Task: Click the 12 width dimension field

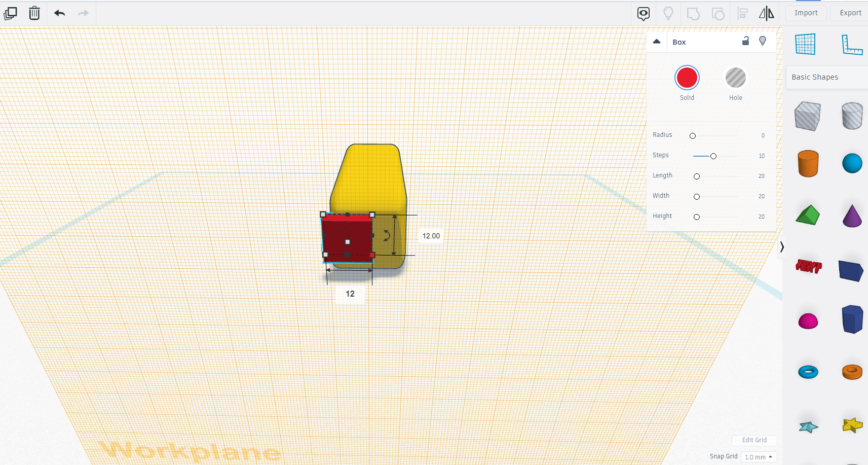Action: (350, 294)
